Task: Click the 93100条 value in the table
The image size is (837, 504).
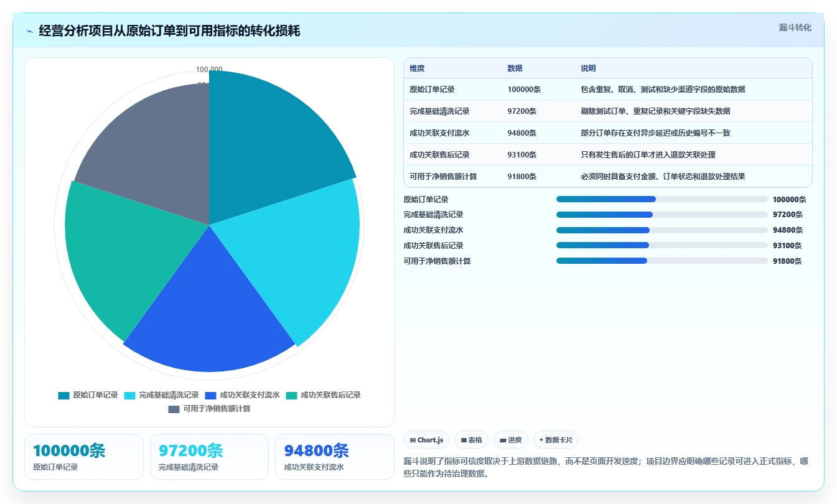Action: point(522,155)
